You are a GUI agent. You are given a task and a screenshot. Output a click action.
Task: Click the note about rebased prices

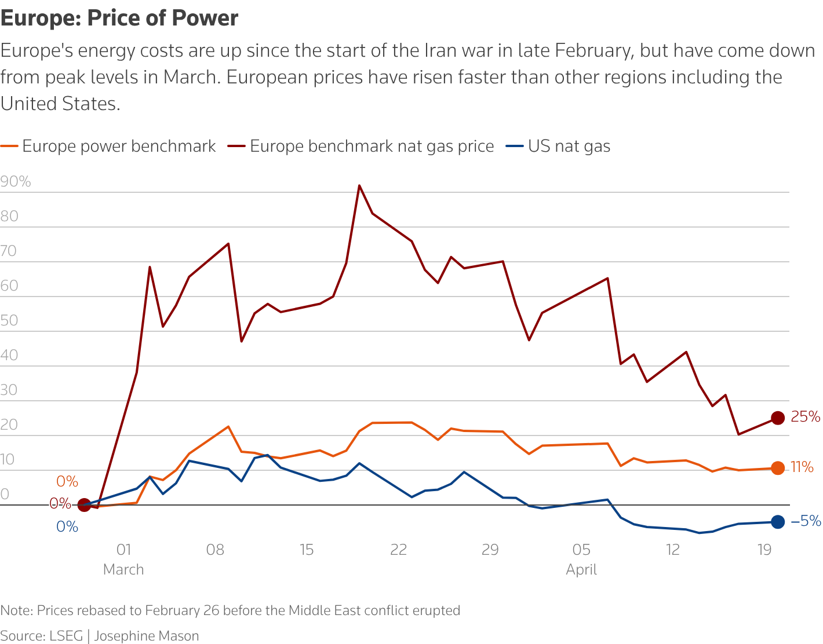pyautogui.click(x=230, y=610)
